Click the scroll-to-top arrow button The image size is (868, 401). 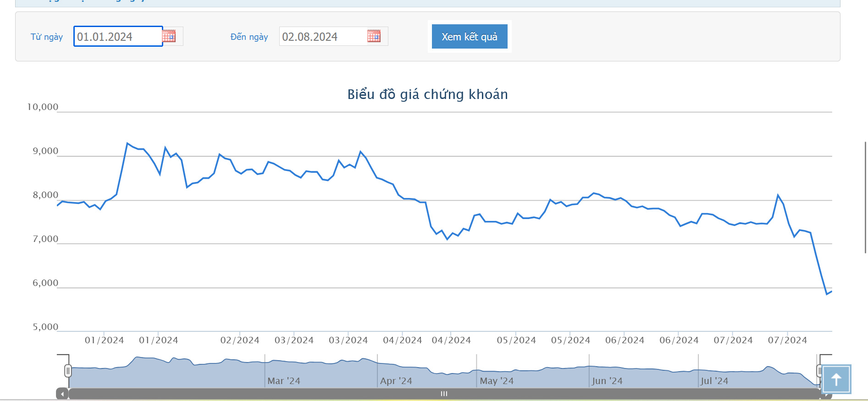pos(836,379)
